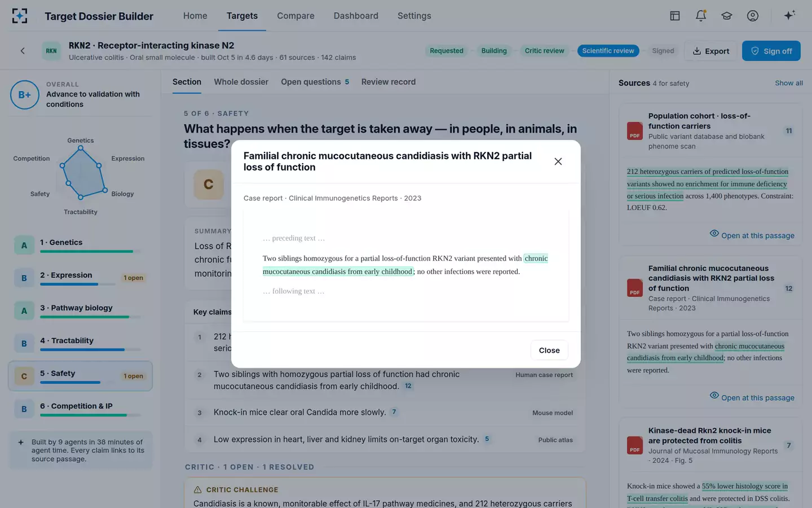The image size is (812, 508).
Task: Open the user account profile icon
Action: click(x=753, y=16)
